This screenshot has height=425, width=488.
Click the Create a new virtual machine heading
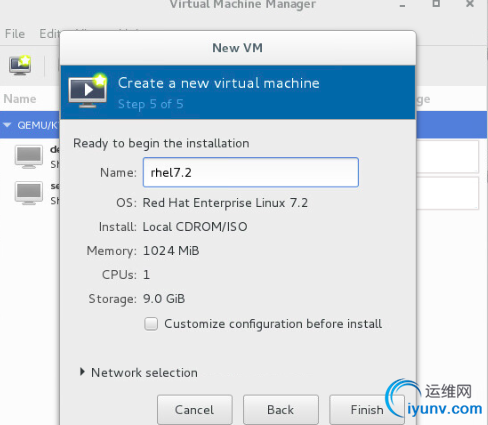click(x=219, y=83)
